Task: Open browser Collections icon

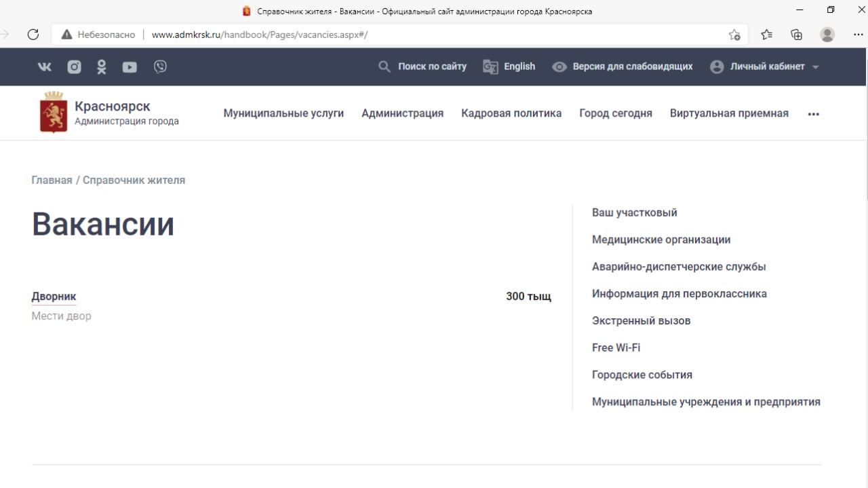Action: point(797,35)
